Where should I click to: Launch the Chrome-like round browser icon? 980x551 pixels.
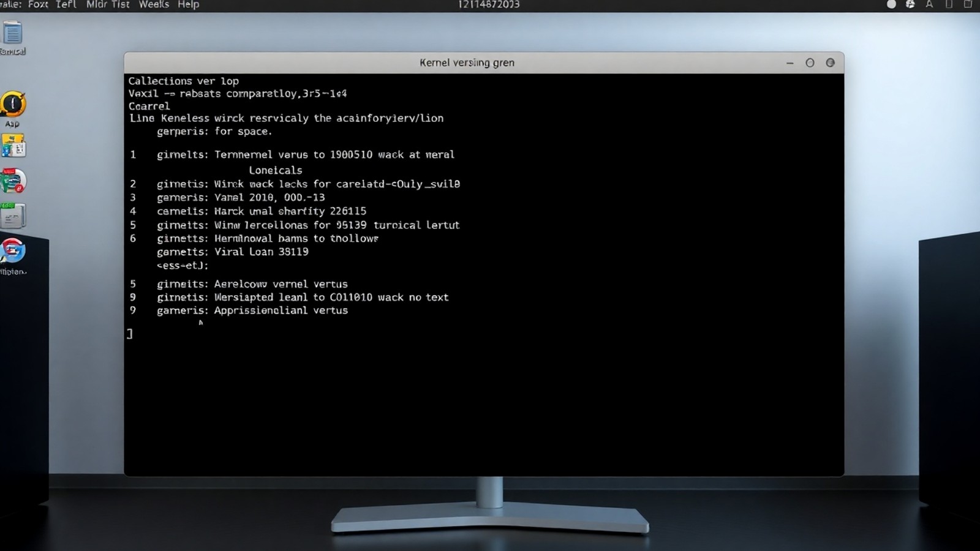point(13,250)
